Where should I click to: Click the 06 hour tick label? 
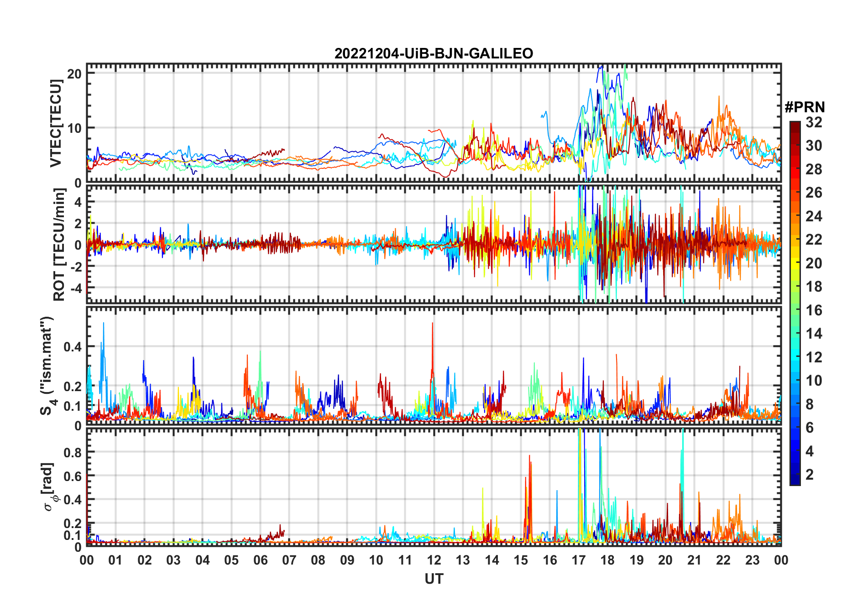(261, 560)
